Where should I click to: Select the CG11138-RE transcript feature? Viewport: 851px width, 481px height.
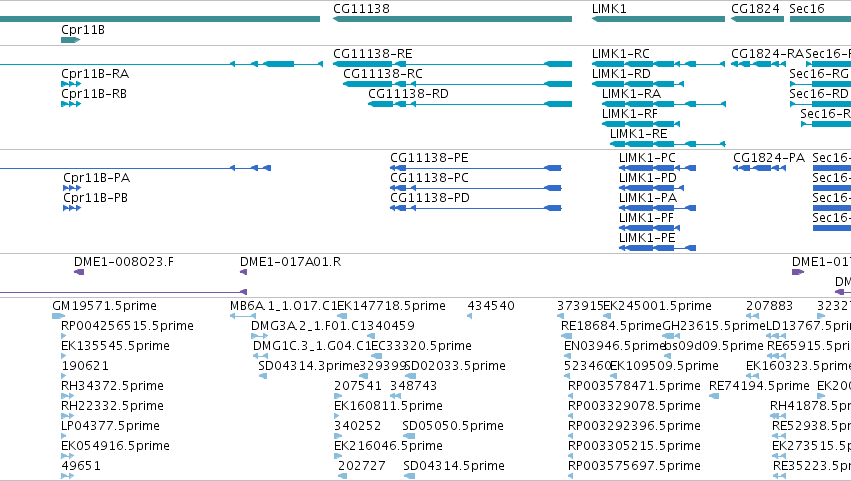(x=453, y=64)
